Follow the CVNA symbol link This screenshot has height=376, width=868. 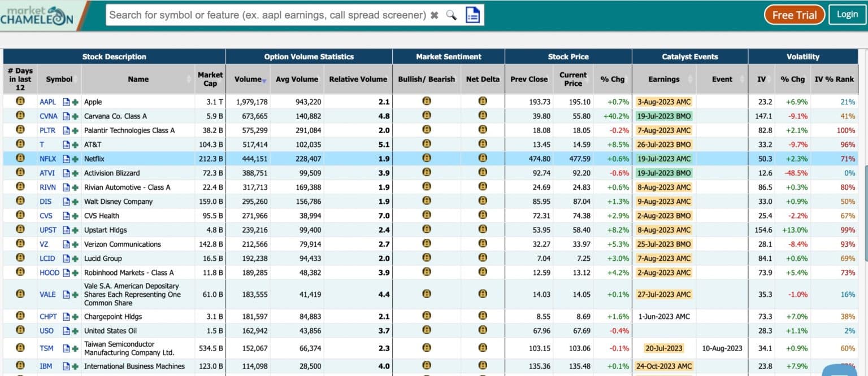47,116
